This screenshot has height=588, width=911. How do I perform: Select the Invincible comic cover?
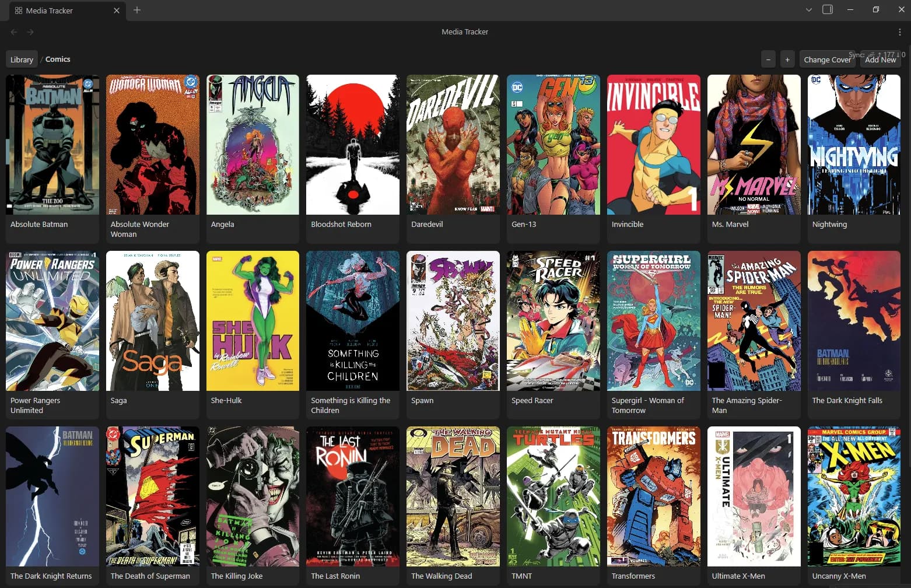click(654, 145)
